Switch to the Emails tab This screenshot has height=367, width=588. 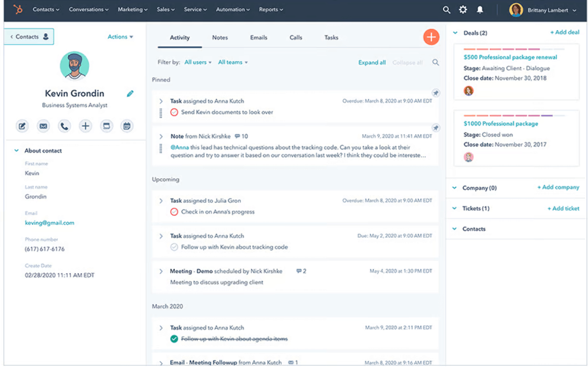click(x=259, y=38)
